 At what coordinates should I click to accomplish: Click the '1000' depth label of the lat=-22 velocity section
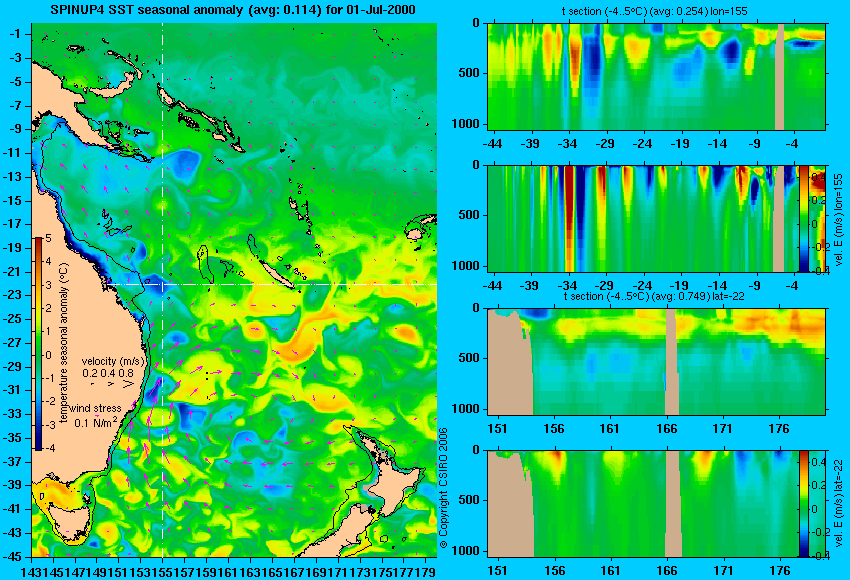(x=466, y=551)
